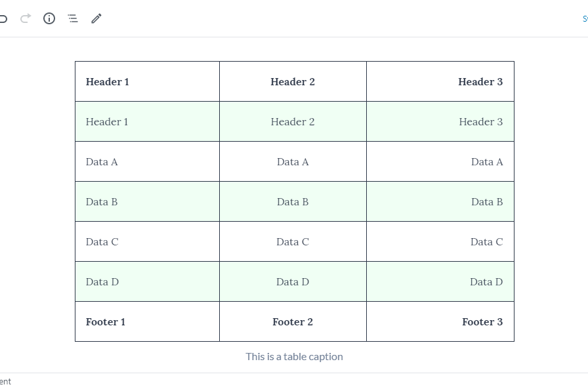Click the Undo icon in the toolbar
The height and width of the screenshot is (389, 588).
point(4,18)
